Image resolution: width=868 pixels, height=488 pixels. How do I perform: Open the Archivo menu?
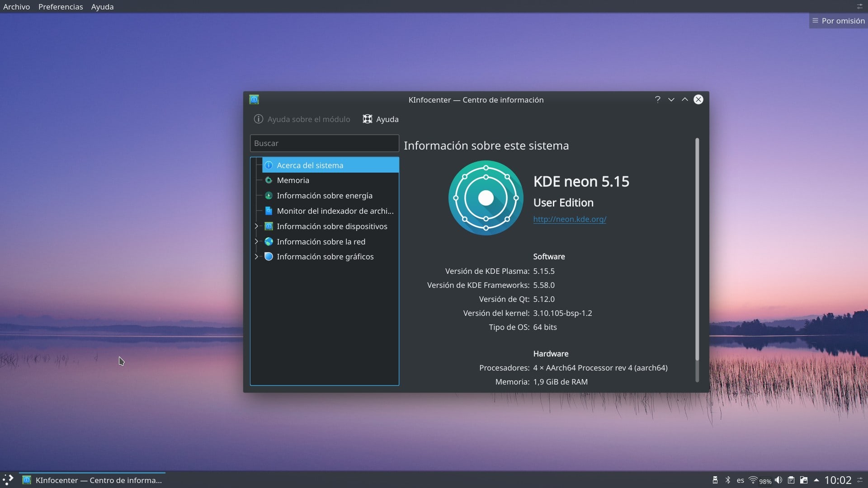[x=16, y=7]
